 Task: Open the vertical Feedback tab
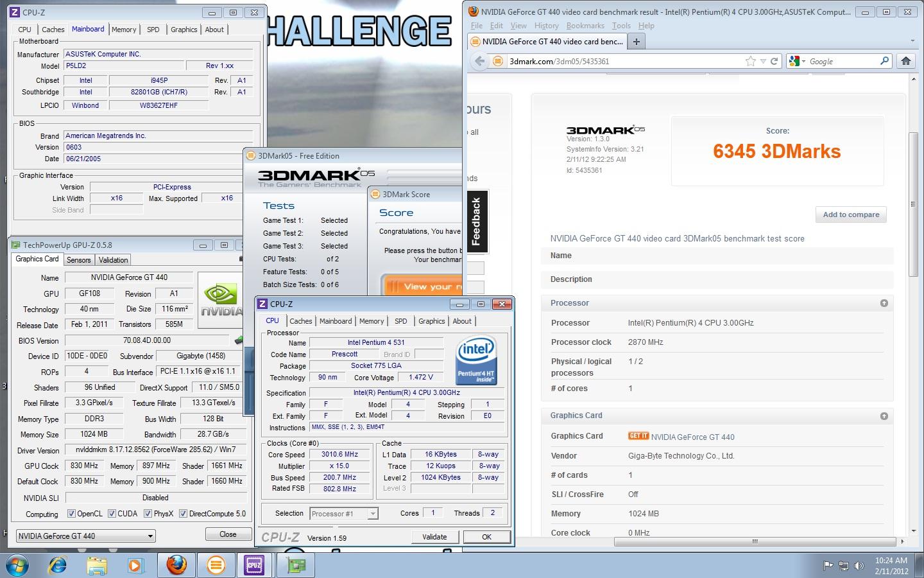[x=476, y=221]
